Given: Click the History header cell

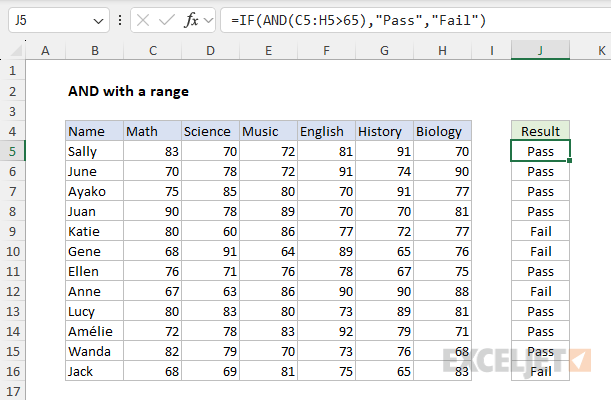Looking at the screenshot, I should 385,131.
